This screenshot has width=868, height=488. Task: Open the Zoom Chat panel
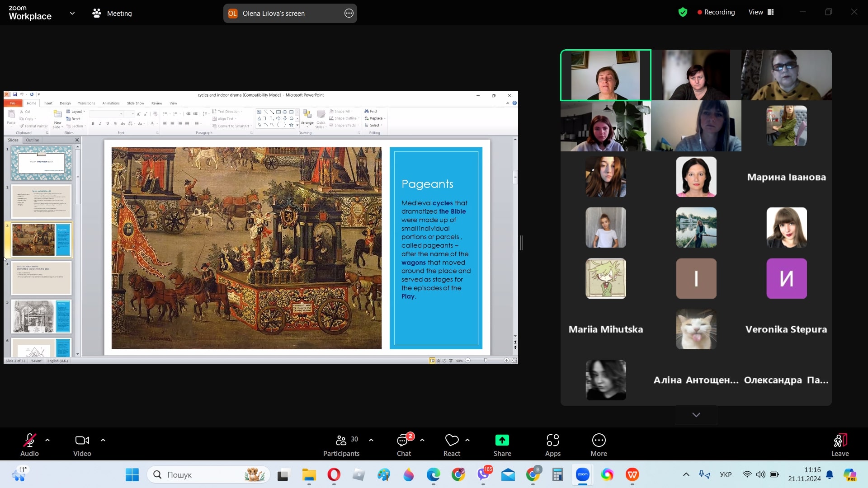[404, 446]
